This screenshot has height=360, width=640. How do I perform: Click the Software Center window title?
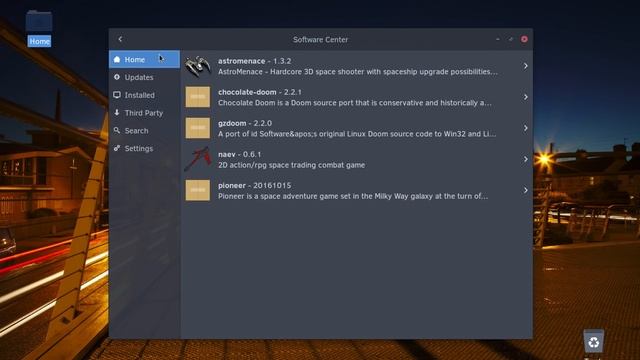coord(320,40)
